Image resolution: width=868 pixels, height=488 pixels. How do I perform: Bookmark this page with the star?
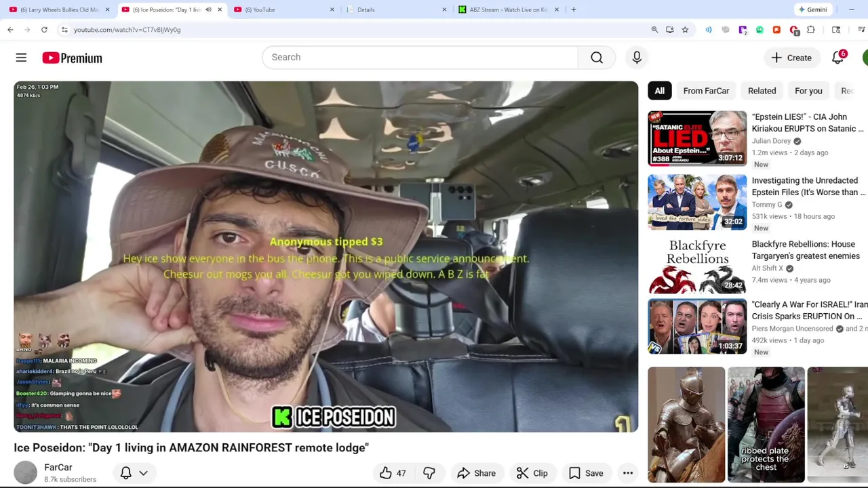coord(685,30)
